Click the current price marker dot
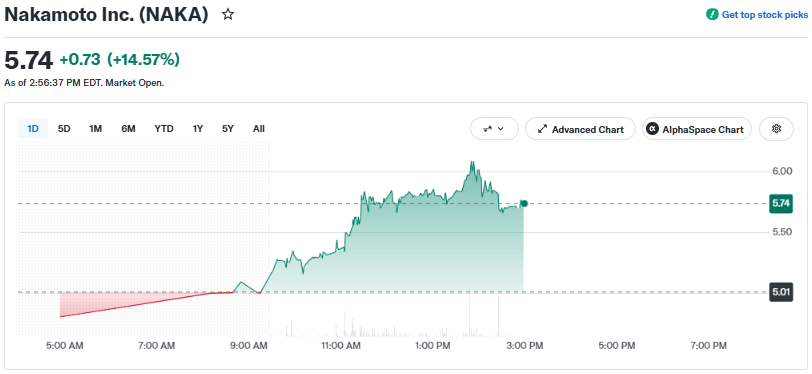This screenshot has height=374, width=812. click(524, 204)
